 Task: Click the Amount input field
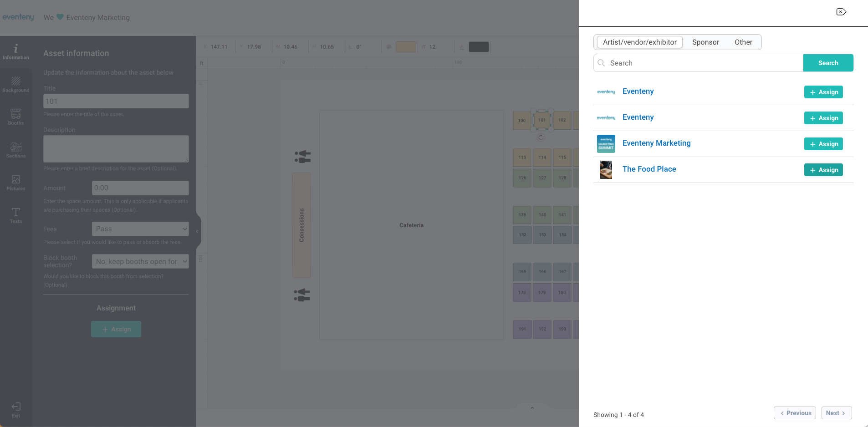tap(140, 188)
